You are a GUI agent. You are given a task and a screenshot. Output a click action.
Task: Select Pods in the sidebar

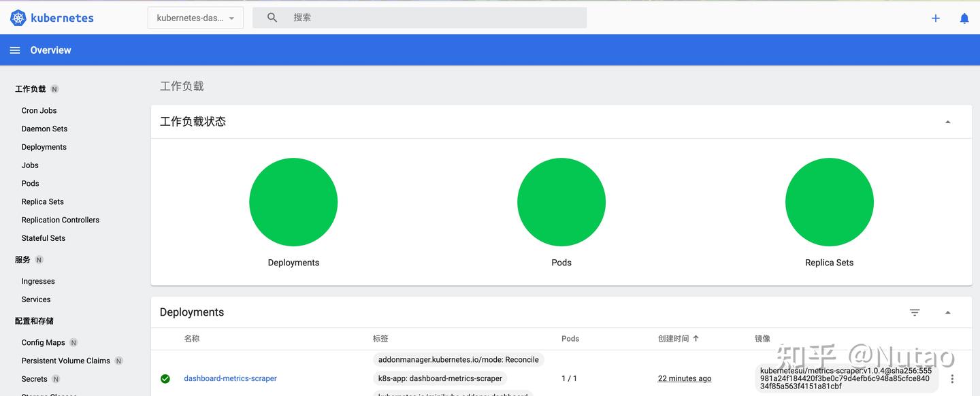30,183
